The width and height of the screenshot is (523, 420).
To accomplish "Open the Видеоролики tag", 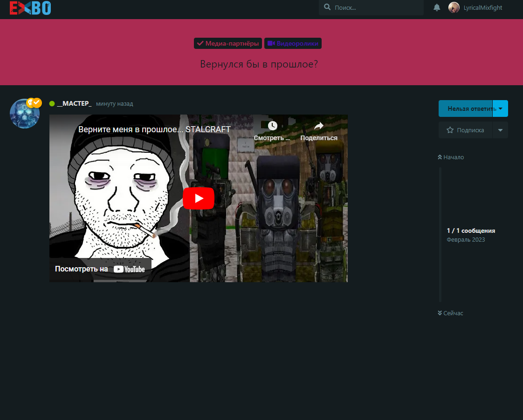I will click(x=293, y=43).
